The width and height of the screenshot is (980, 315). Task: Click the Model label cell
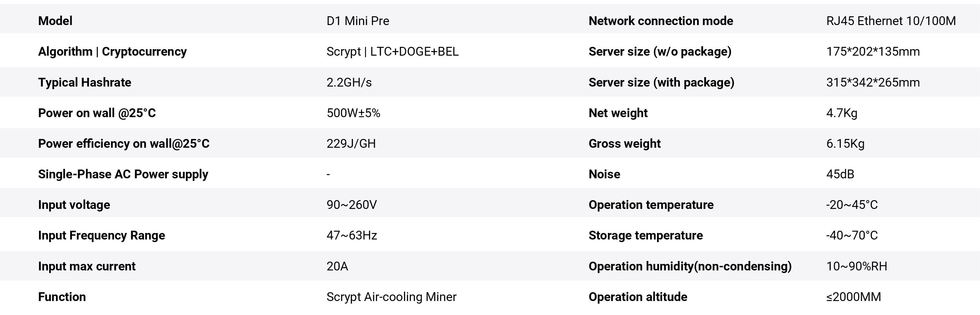(x=55, y=21)
